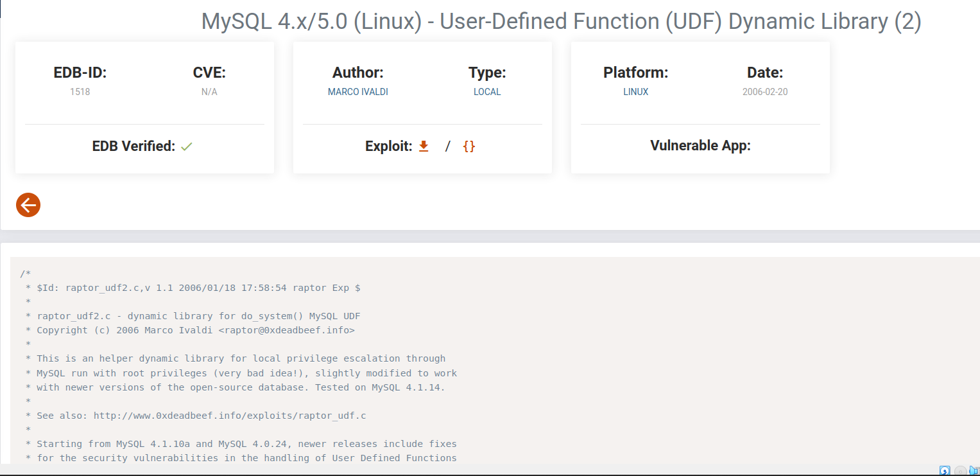
Task: Click the 'Platform:' label
Action: tap(636, 73)
